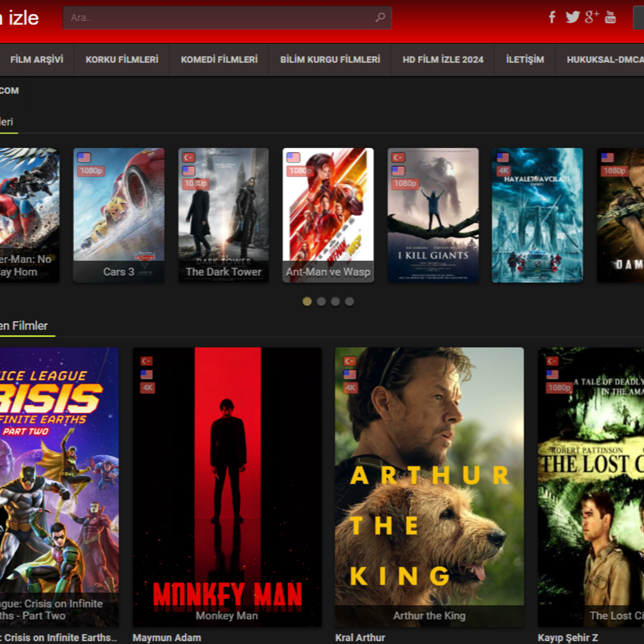
Task: Select Bilim Kurgu Filmleri in the navigation
Action: [x=330, y=60]
